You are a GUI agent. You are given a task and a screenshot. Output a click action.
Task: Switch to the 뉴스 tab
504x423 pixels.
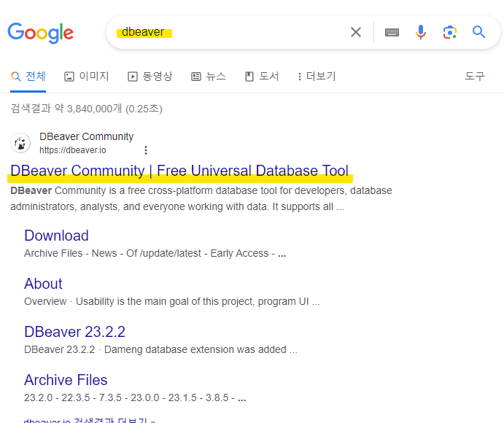pyautogui.click(x=209, y=77)
